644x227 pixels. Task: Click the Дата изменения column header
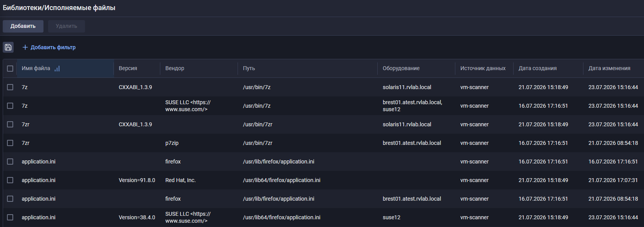click(609, 68)
